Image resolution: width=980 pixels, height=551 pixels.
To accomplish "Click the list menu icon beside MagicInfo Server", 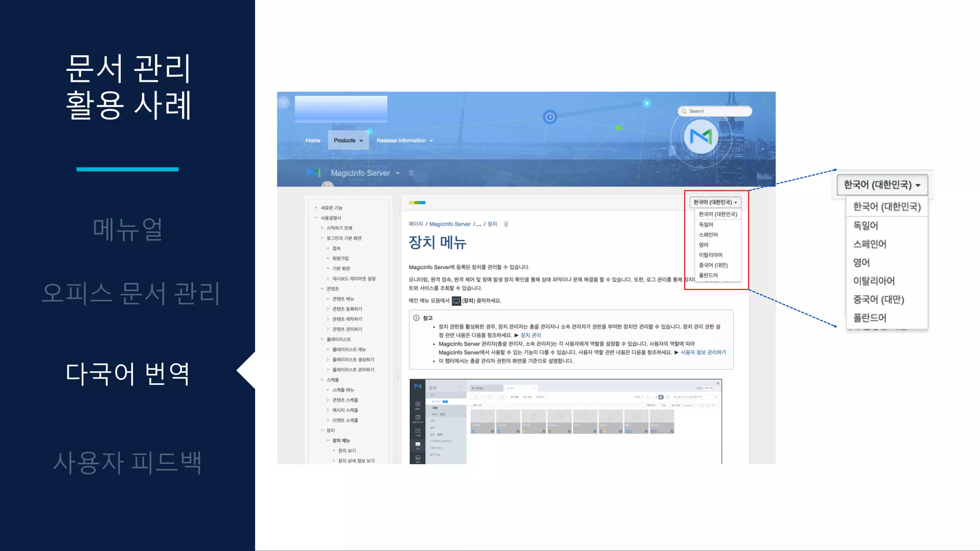I will [x=411, y=173].
